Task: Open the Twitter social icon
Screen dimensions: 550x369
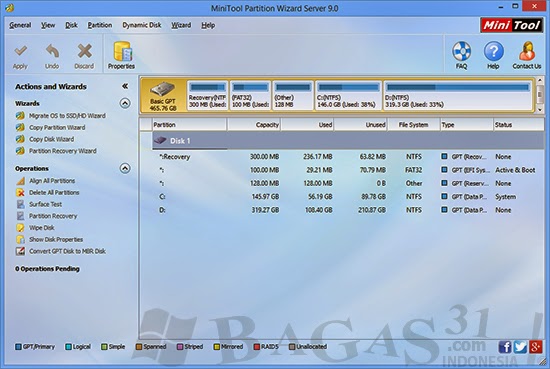Action: coord(520,347)
